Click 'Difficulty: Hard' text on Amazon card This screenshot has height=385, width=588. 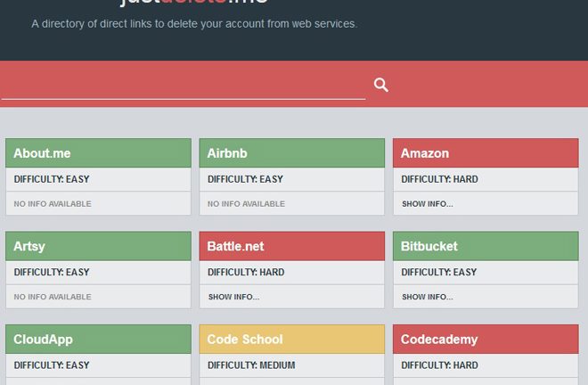click(439, 179)
